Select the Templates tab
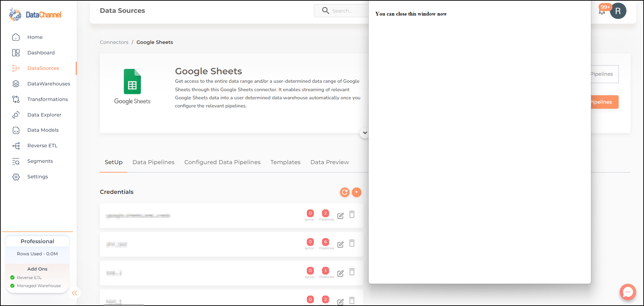Screen dimensions: 644x306 [x=285, y=162]
